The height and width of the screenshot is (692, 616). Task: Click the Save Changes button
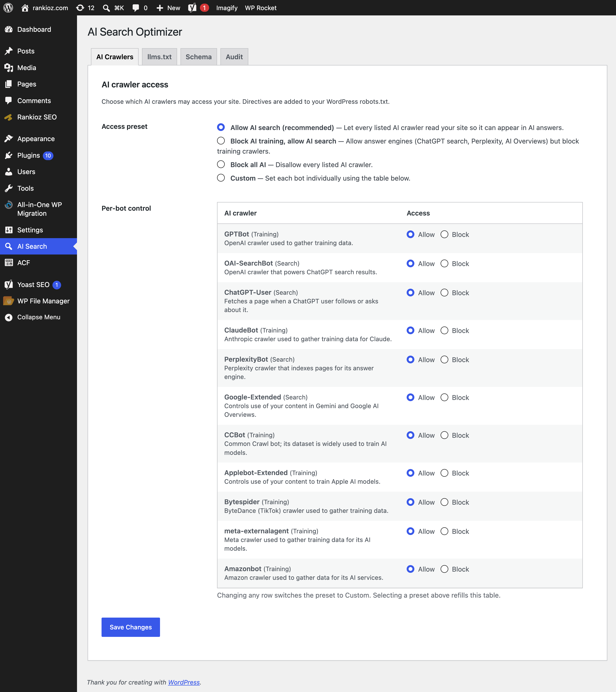click(131, 627)
